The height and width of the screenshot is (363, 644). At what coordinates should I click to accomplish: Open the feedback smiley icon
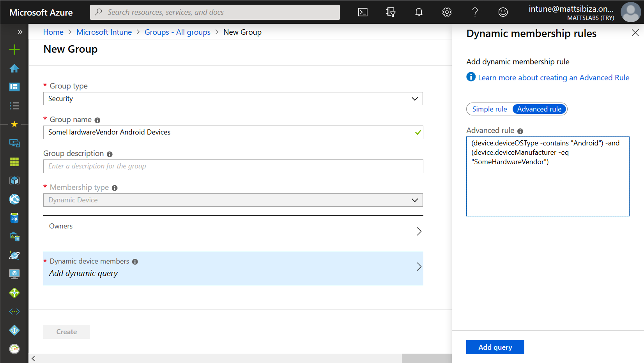pyautogui.click(x=503, y=12)
